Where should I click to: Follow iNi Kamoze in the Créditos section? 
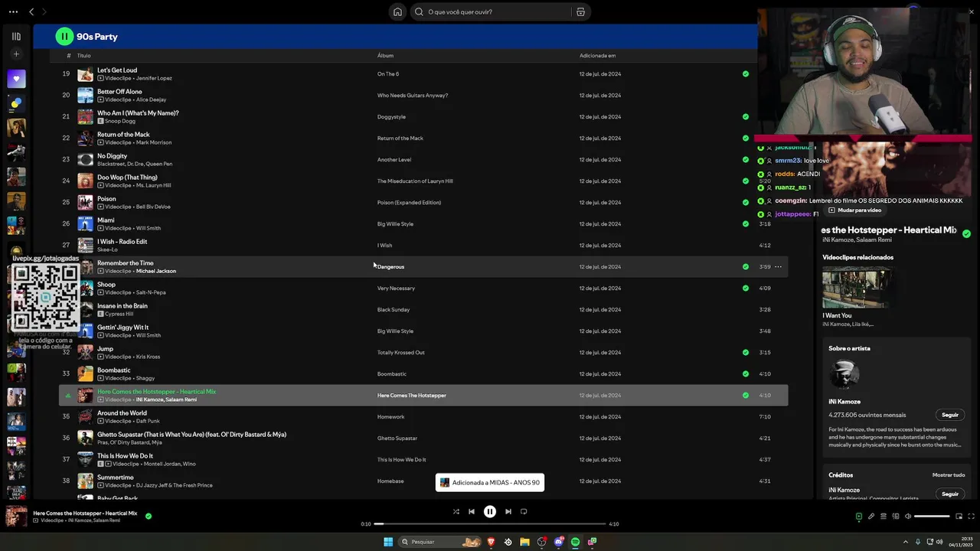coord(950,494)
